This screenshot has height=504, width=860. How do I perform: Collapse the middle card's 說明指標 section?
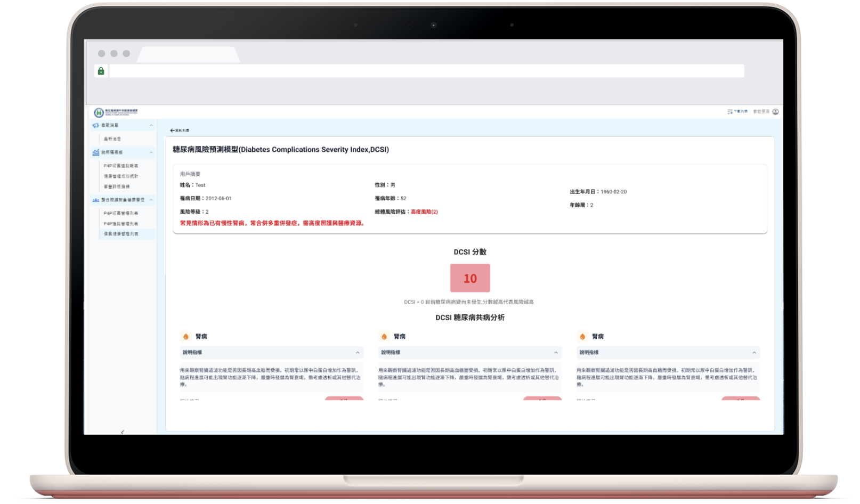[556, 352]
